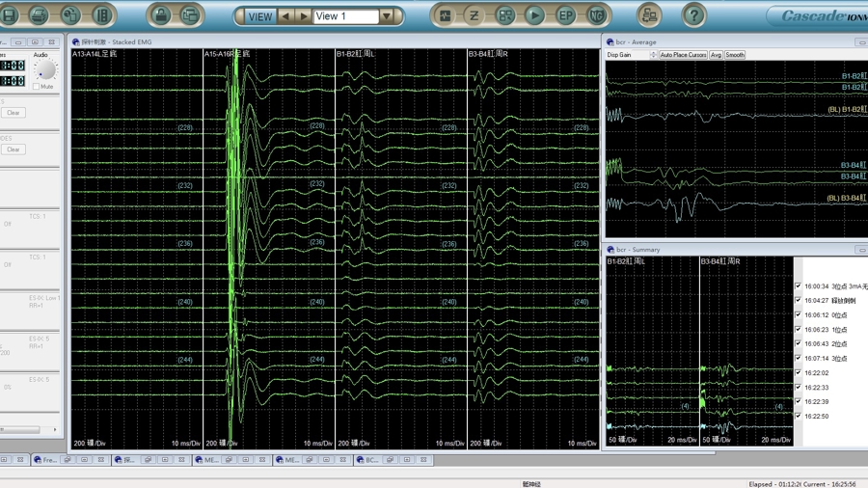Click the waveform trace toolbar icon
This screenshot has height=488, width=868.
[x=445, y=15]
